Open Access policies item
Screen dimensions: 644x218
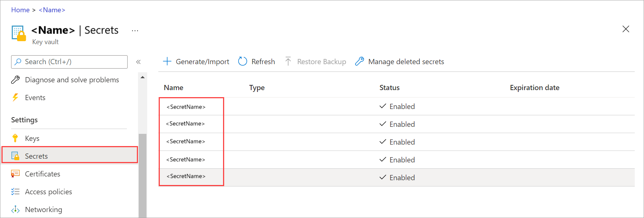click(48, 192)
